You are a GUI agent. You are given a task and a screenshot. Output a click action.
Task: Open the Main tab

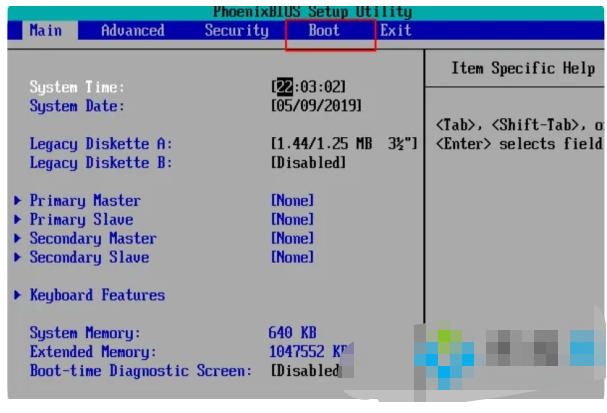tap(45, 31)
